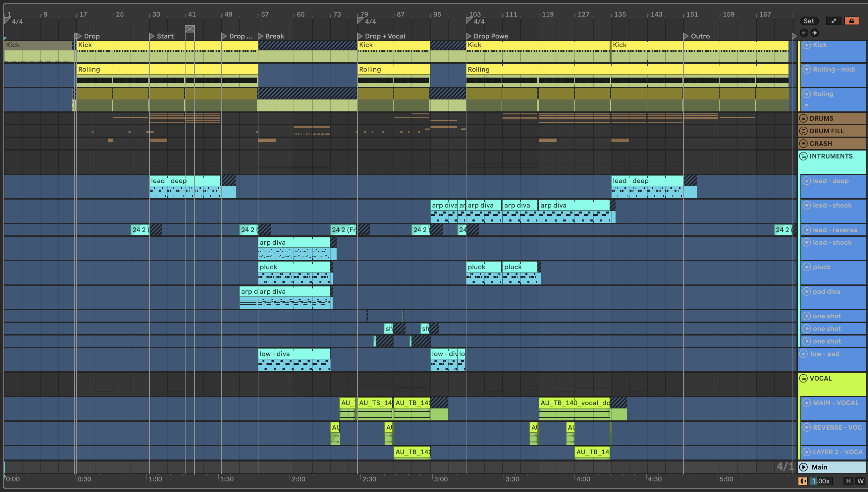Fold the VOCAL group track icon

point(803,378)
